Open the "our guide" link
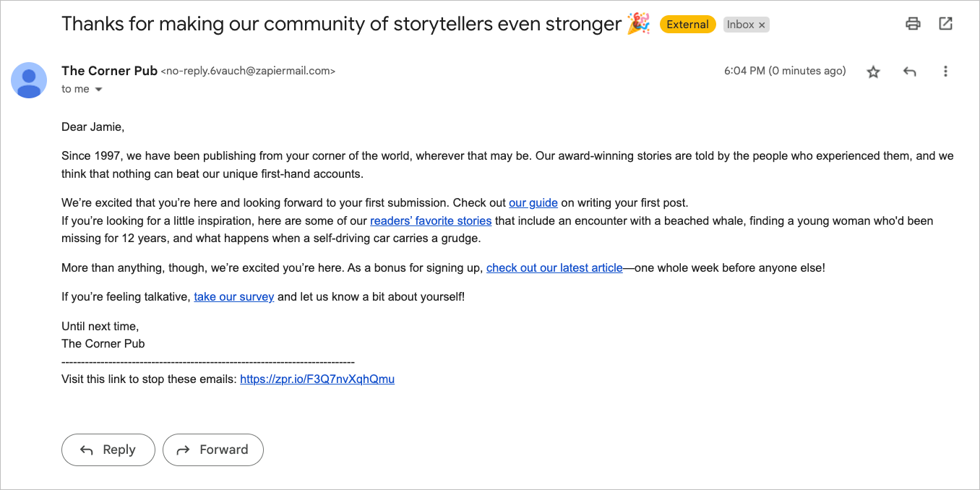This screenshot has height=490, width=980. tap(533, 203)
